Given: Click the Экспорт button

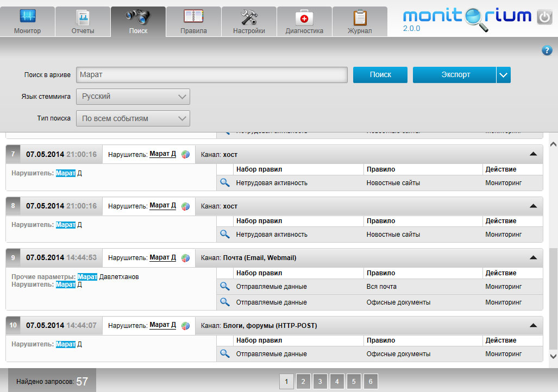Looking at the screenshot, I should pos(454,75).
